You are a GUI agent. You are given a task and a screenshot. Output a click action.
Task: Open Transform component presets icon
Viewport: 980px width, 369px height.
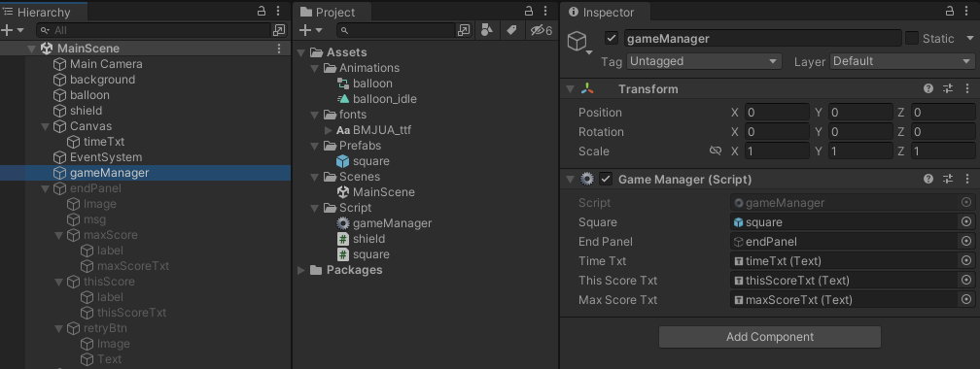(948, 88)
